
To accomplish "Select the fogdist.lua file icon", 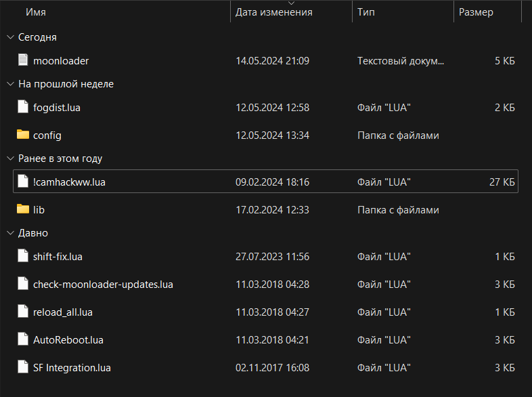I will tap(23, 107).
